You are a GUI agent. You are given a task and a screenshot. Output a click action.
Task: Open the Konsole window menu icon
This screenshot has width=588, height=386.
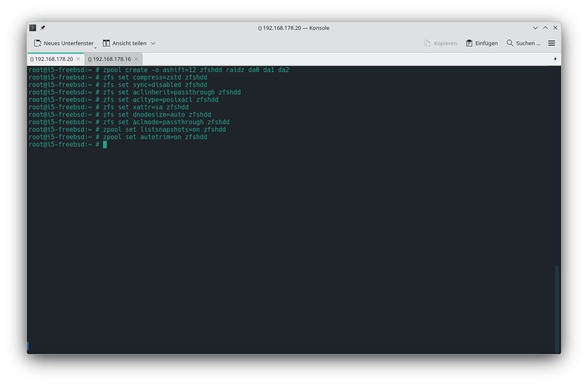33,28
